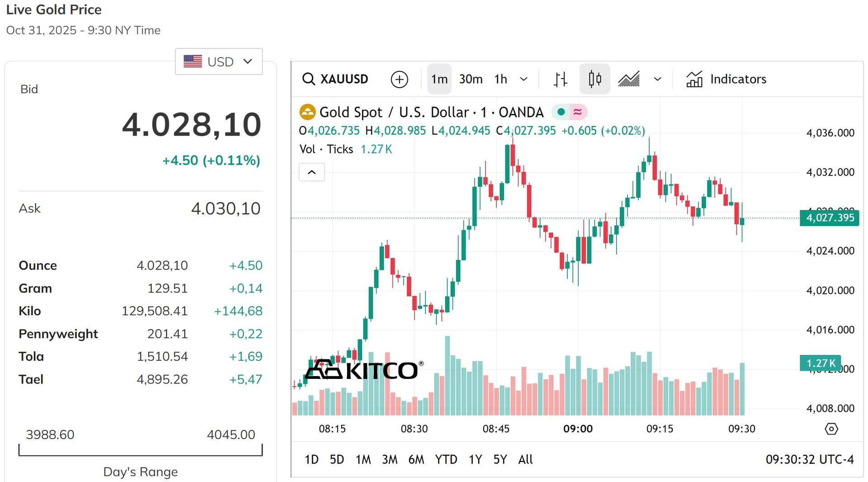Click the Gold Spot symbol logo
868x482 pixels.
pyautogui.click(x=308, y=112)
